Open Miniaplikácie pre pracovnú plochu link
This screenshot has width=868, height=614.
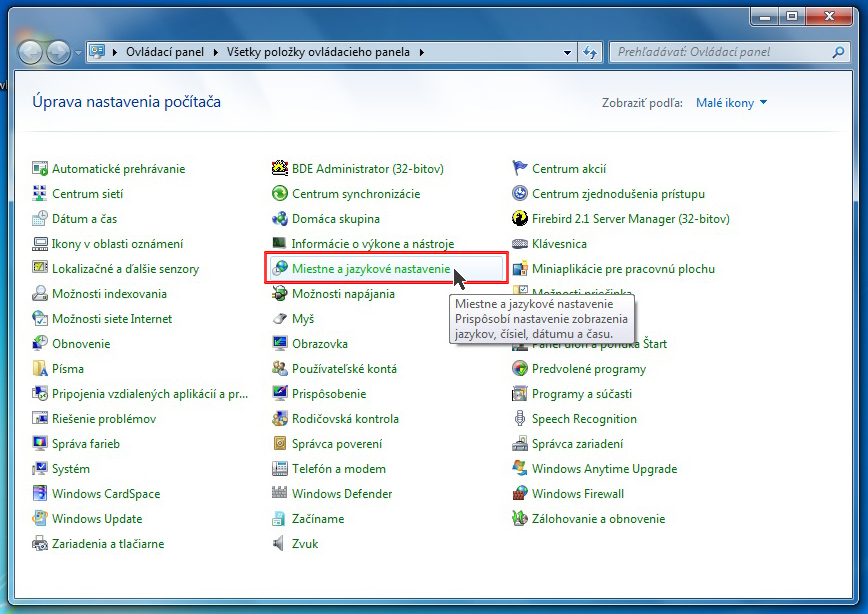[623, 269]
